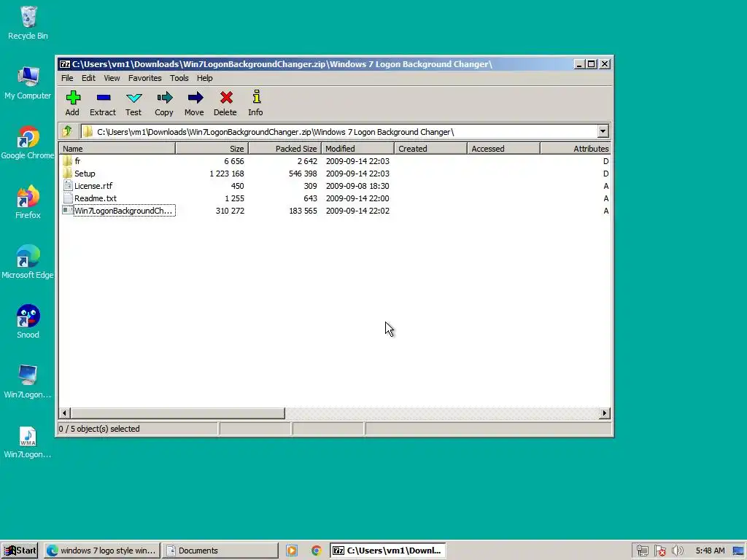Sort by the Attributes column header
Viewport: 747px width, 560px height.
(576, 149)
